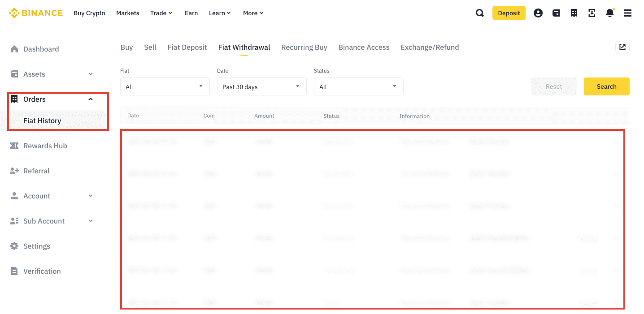Switch to the Binance Access tab
644x314 pixels.
click(x=364, y=47)
